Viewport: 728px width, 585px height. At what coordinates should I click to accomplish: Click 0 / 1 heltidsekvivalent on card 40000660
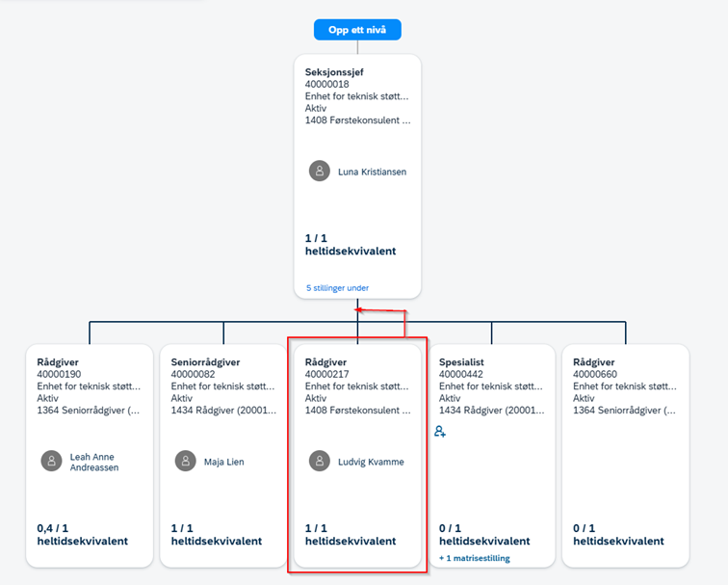[x=618, y=535]
